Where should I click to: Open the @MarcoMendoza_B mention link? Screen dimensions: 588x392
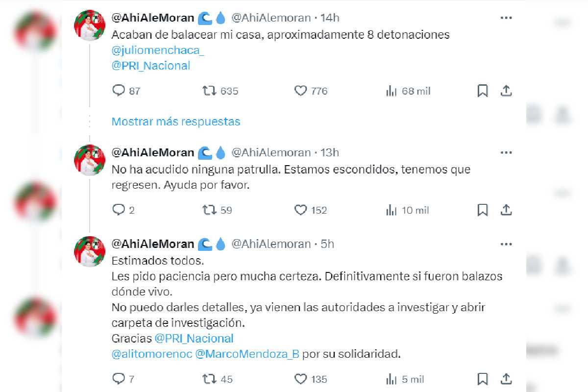pyautogui.click(x=247, y=354)
